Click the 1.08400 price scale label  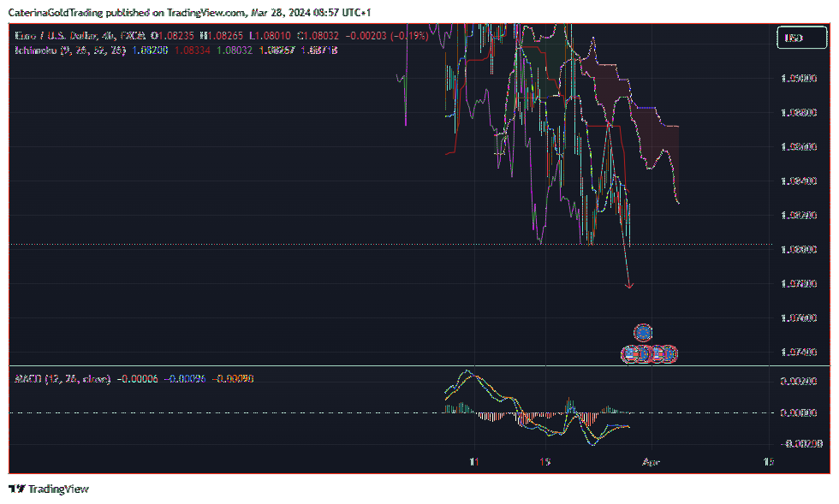pos(799,181)
